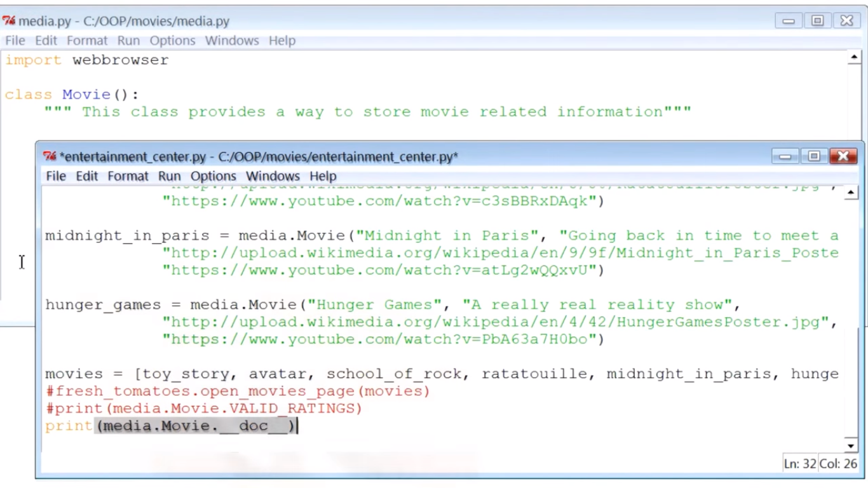Viewport: 868px width, 488px height.
Task: Click scroll-down arrow in entertainment_center.py editor
Action: [x=851, y=445]
